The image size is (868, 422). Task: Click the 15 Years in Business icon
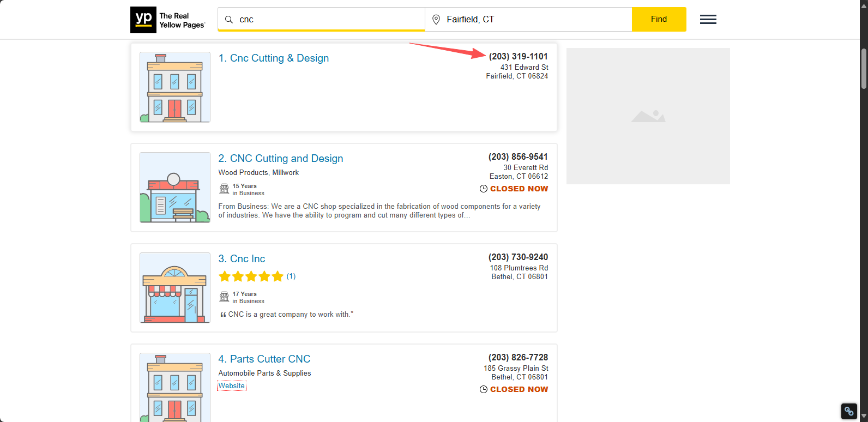tap(224, 189)
